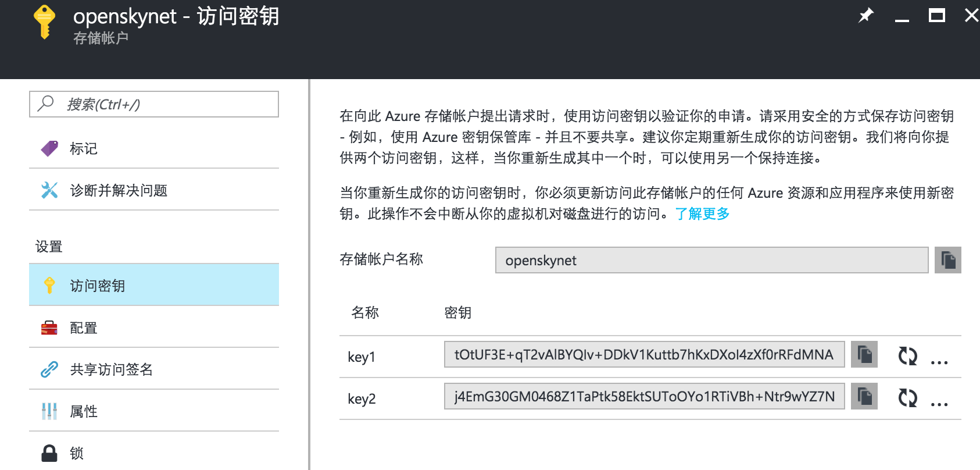The width and height of the screenshot is (980, 470).
Task: Copy the key2 value to clipboard
Action: pos(864,396)
